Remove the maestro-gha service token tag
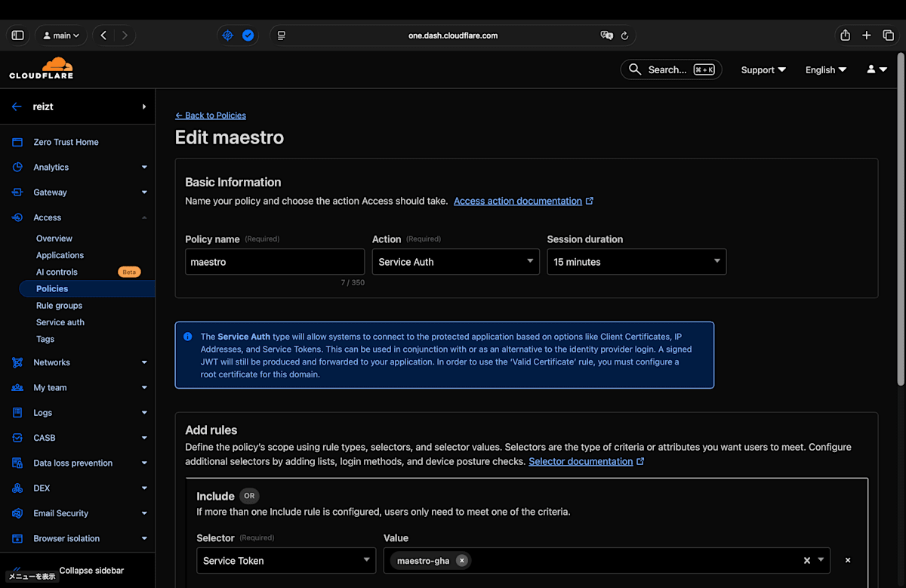This screenshot has width=906, height=588. (462, 561)
